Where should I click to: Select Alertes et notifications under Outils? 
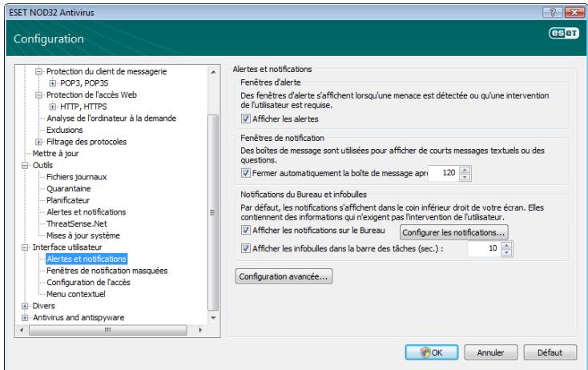tap(87, 211)
